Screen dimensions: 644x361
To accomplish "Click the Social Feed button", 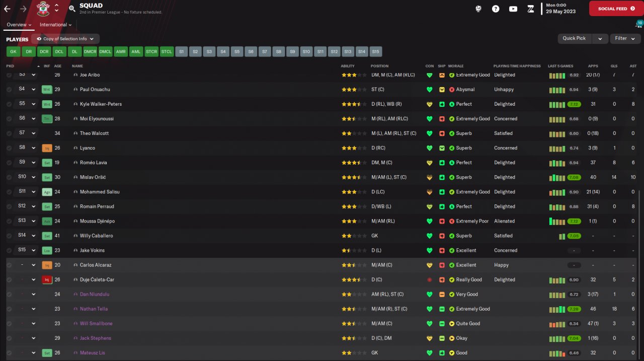I will point(616,9).
